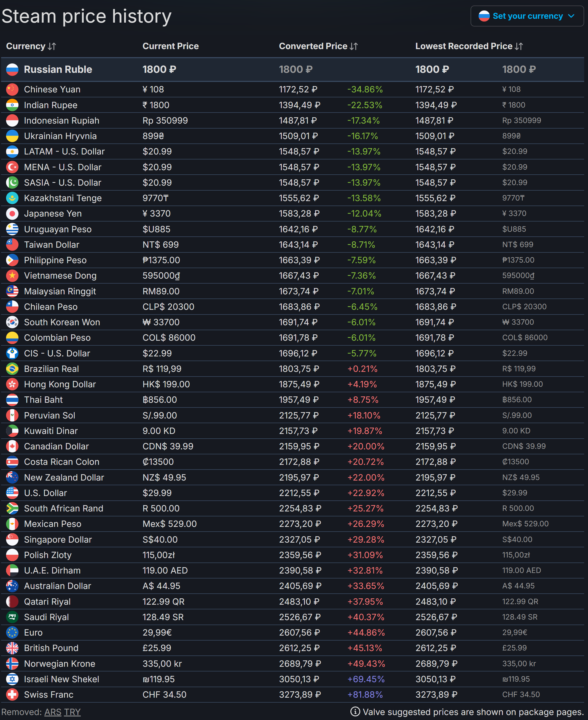Click the U.A.E. Dirham price 119.00 AED

coord(165,570)
